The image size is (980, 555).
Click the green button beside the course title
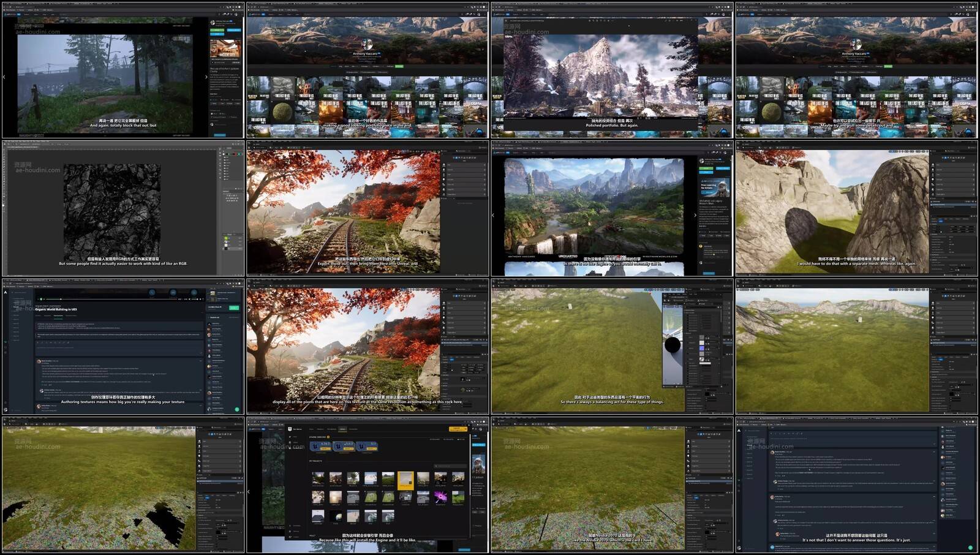point(233,308)
